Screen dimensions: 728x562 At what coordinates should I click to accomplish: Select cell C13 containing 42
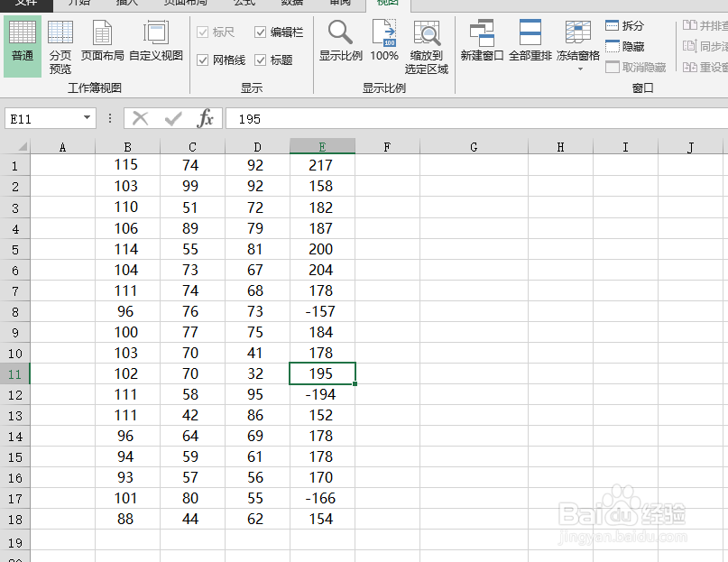tap(193, 415)
